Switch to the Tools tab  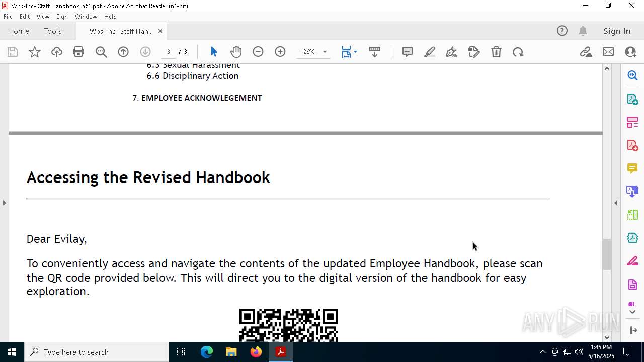(53, 31)
